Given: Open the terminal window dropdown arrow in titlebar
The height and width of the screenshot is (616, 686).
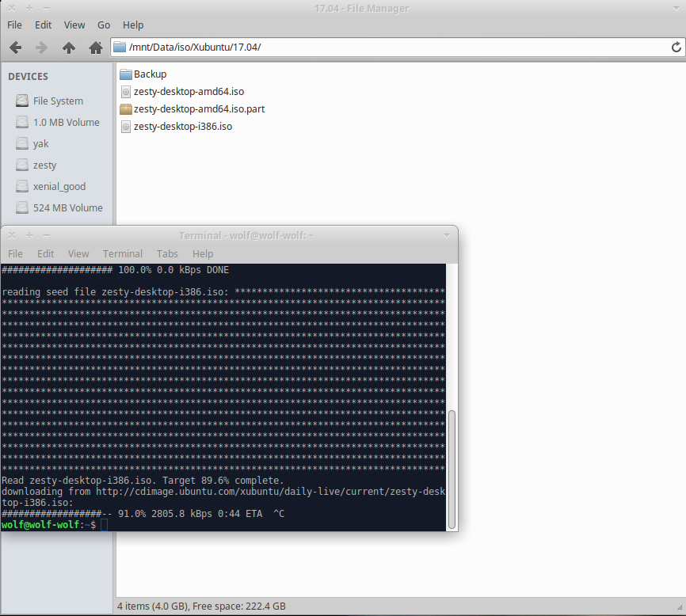Looking at the screenshot, I should pyautogui.click(x=447, y=235).
